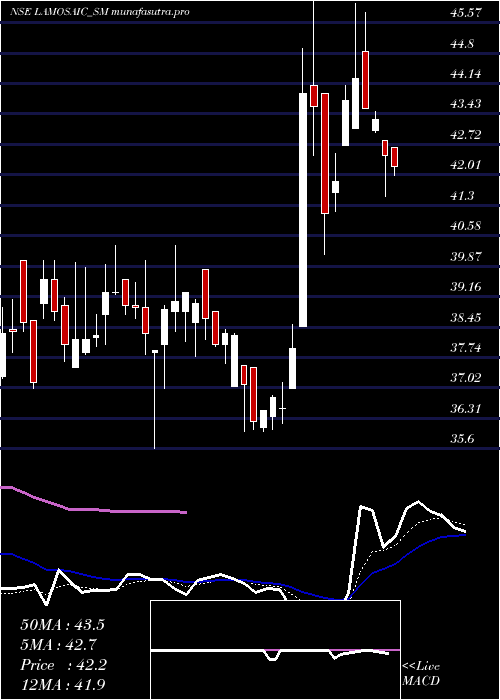Click the last red candle on the chart
The height and width of the screenshot is (700, 500).
tap(395, 157)
